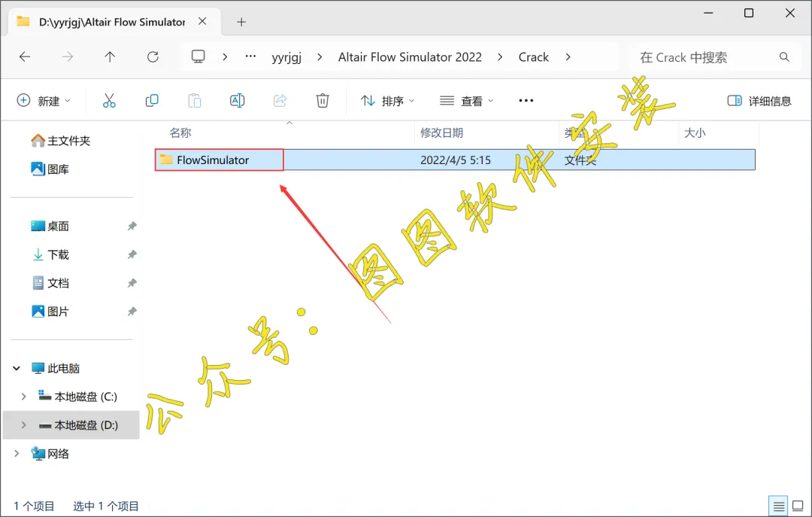The width and height of the screenshot is (812, 517).
Task: Go forward with the forward arrow
Action: (68, 57)
